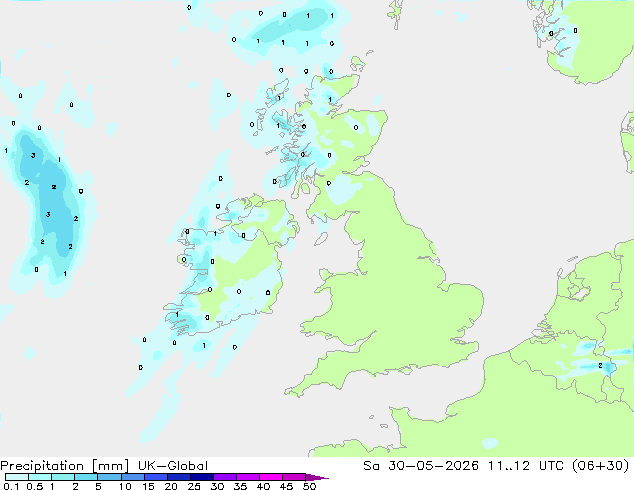Click the "45" legend scale label
Image resolution: width=634 pixels, height=490 pixels.
tap(286, 486)
